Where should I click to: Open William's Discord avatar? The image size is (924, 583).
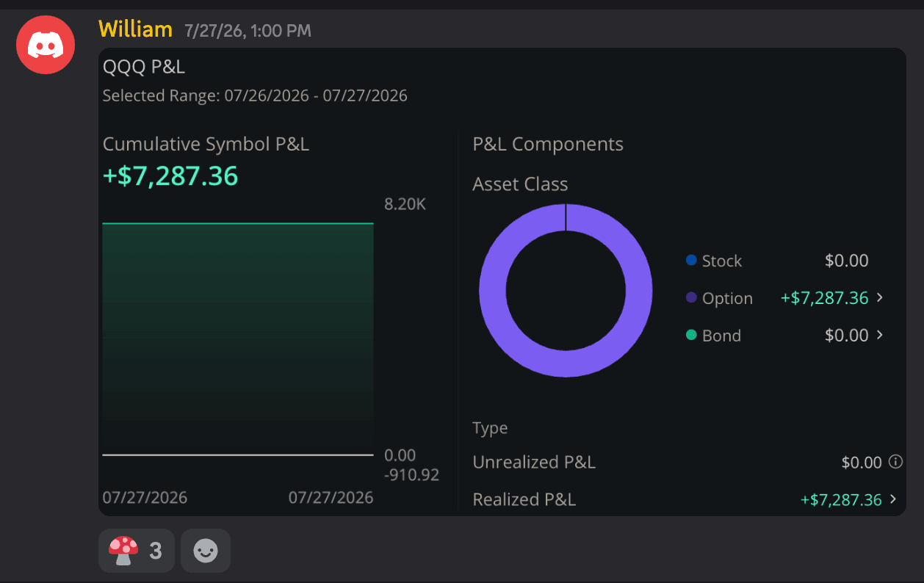[46, 45]
